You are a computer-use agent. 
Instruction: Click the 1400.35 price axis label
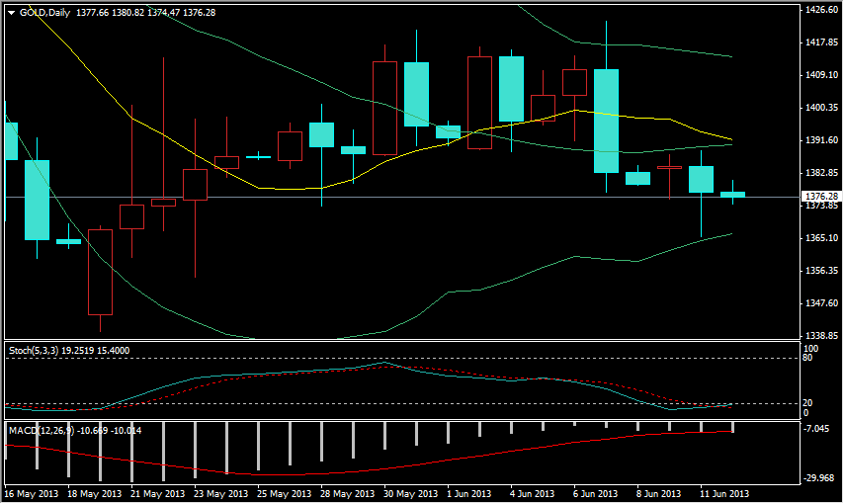click(x=822, y=108)
